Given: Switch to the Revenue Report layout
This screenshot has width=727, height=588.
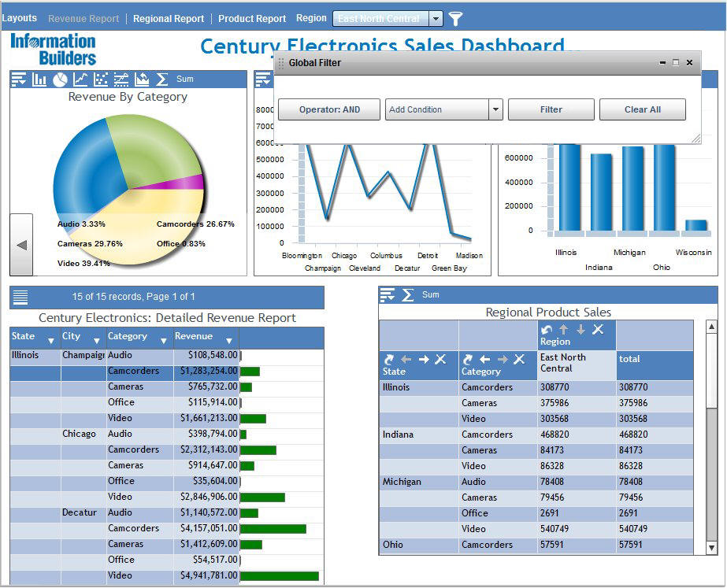Looking at the screenshot, I should point(83,19).
